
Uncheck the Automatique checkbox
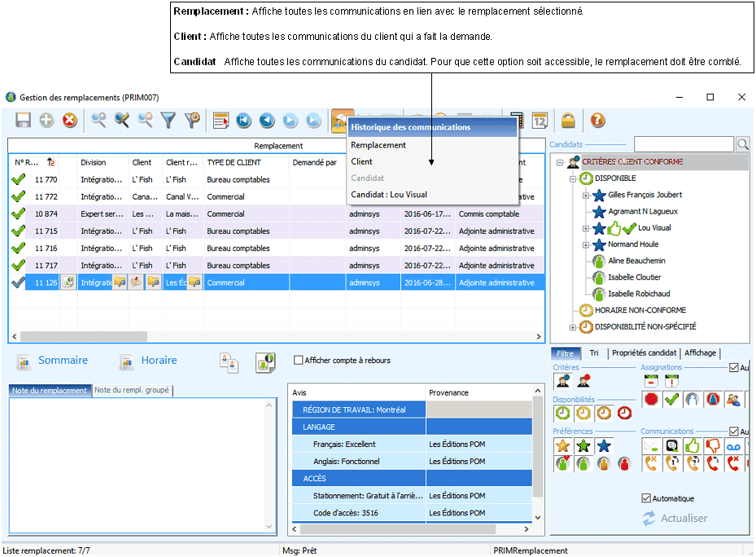click(647, 498)
